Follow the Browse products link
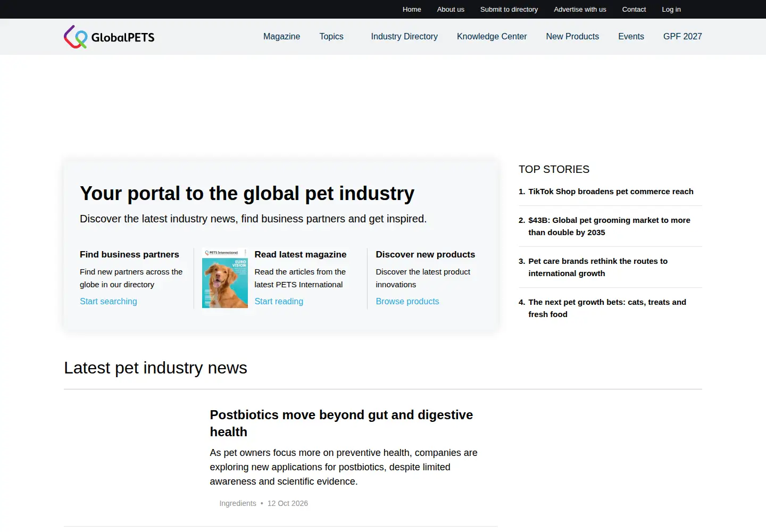The width and height of the screenshot is (766, 532). point(407,302)
